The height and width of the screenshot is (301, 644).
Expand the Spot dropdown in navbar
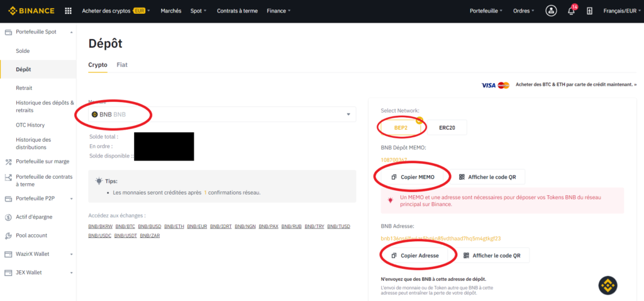pos(199,11)
